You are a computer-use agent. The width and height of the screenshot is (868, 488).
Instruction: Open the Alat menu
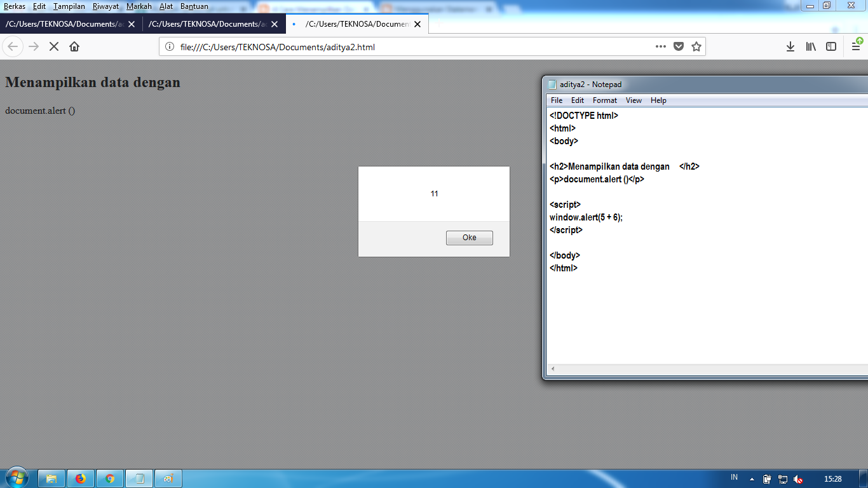(166, 6)
